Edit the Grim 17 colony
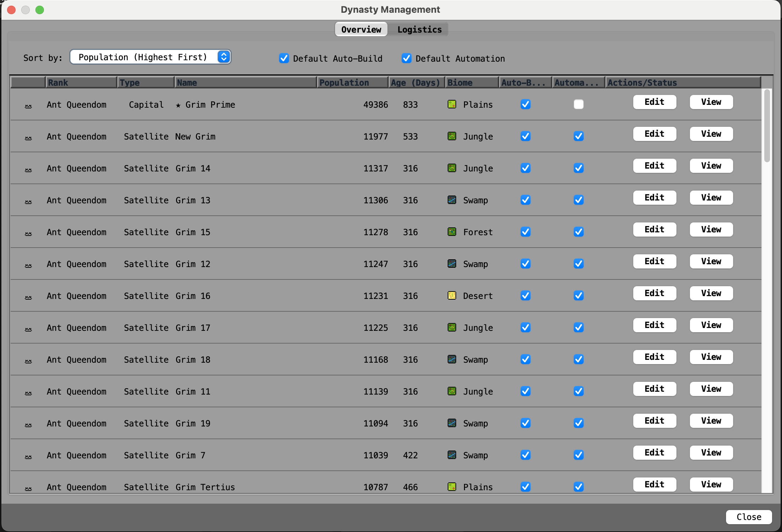Image resolution: width=782 pixels, height=532 pixels. click(x=654, y=325)
